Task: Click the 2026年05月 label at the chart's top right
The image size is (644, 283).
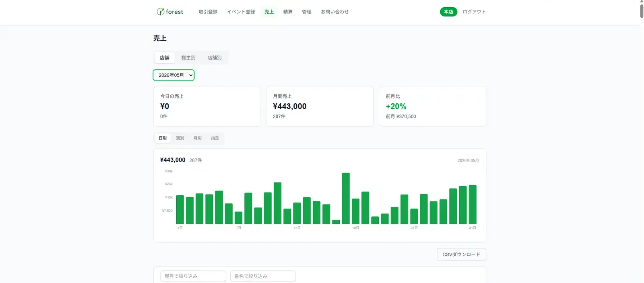Action: pos(468,160)
